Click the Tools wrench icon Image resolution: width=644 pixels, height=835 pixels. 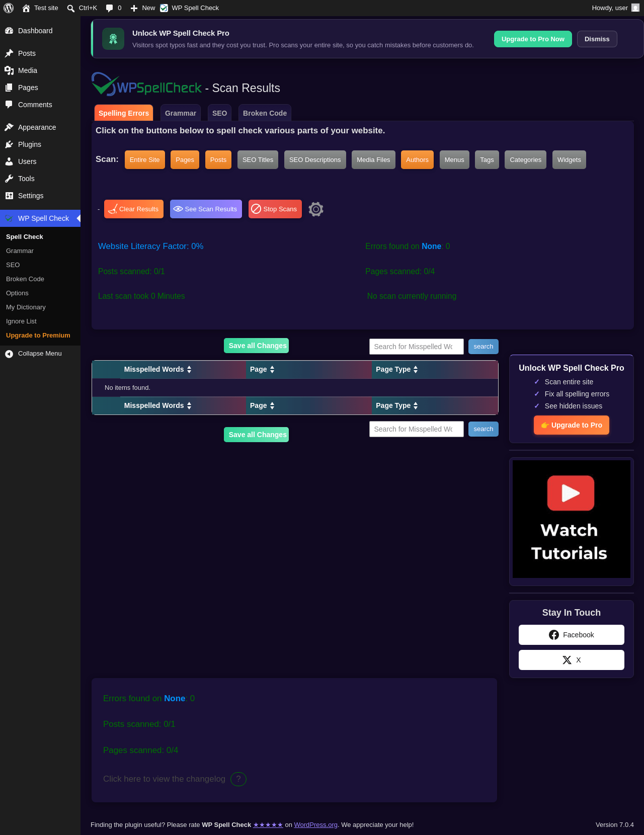point(9,179)
